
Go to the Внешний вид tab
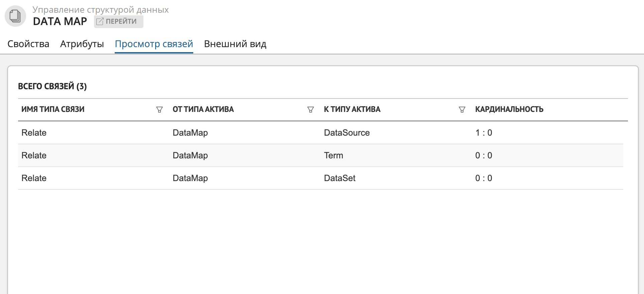pyautogui.click(x=235, y=44)
